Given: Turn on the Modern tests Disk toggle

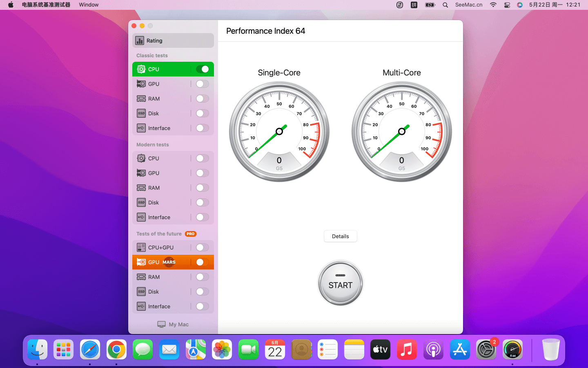Looking at the screenshot, I should (202, 202).
